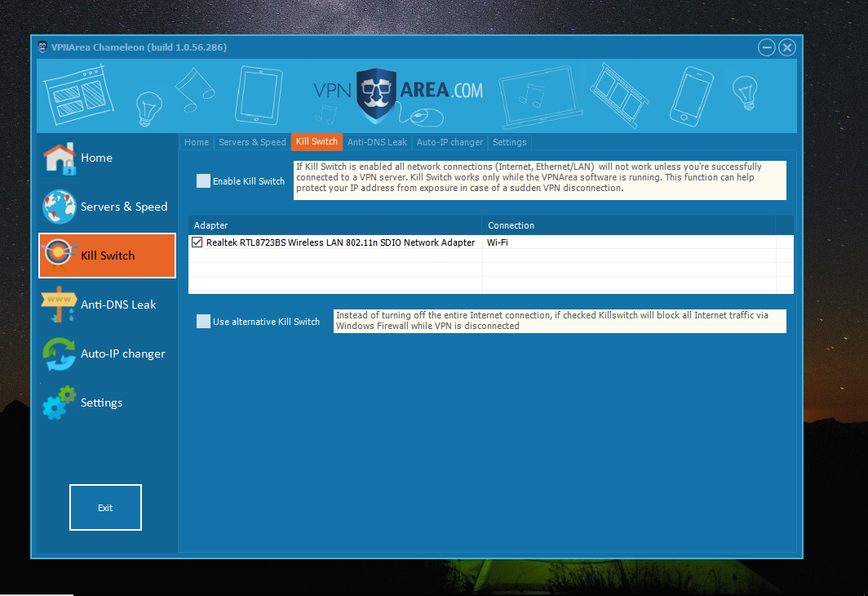This screenshot has width=868, height=596.
Task: Click the Kill Switch description text box
Action: pyautogui.click(x=540, y=180)
